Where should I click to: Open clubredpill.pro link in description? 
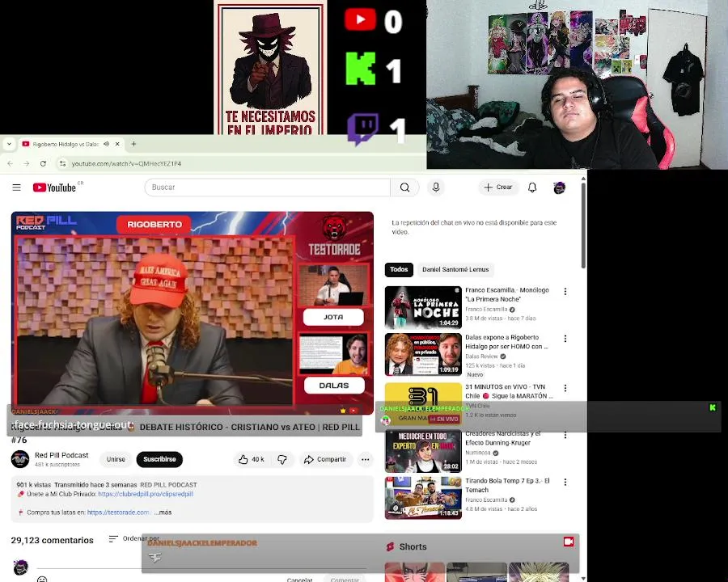point(146,494)
